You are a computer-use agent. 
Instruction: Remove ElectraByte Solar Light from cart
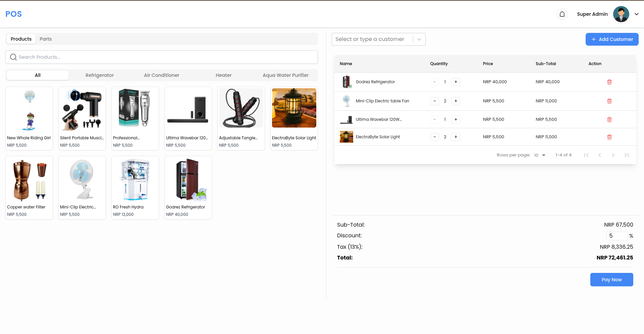click(x=609, y=137)
